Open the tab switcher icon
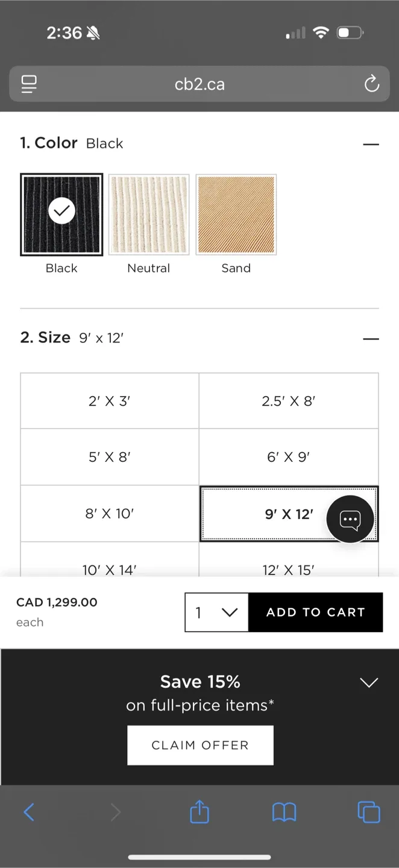399x868 pixels. pos(369,812)
